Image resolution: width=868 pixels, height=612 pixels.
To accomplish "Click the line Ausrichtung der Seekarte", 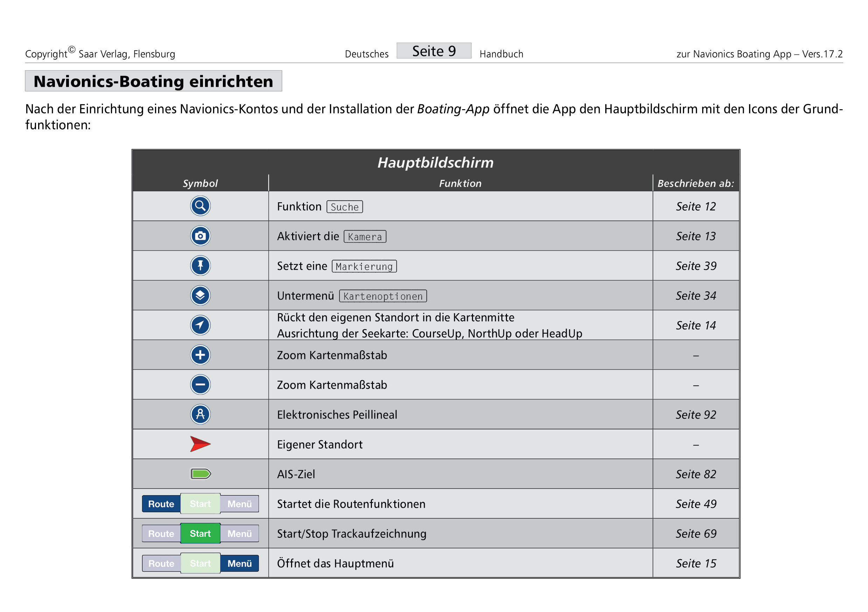I will (430, 333).
